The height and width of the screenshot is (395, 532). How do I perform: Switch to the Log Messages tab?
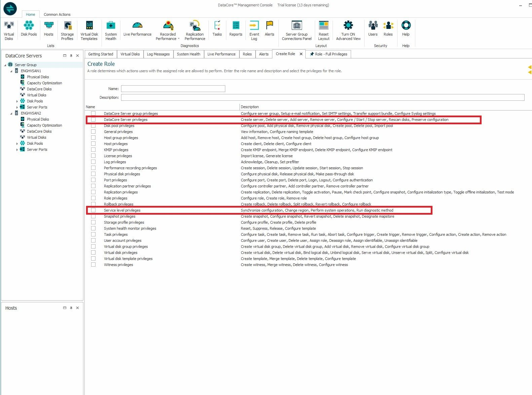click(x=158, y=54)
